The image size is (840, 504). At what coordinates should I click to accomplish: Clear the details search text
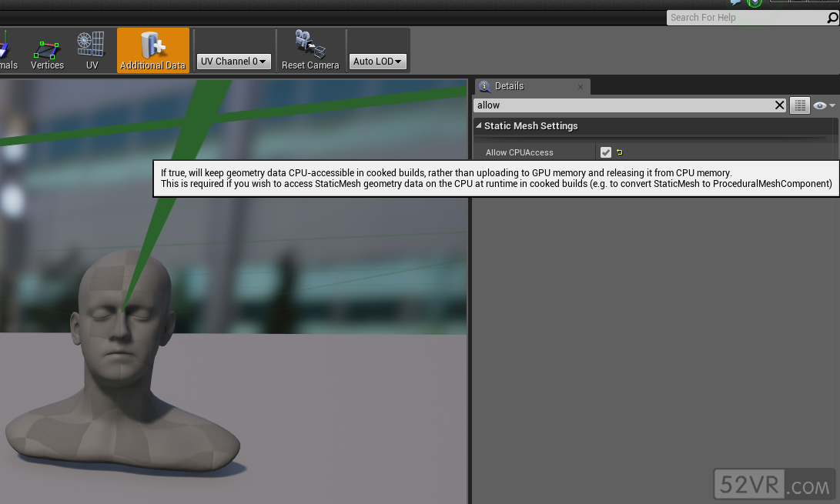pyautogui.click(x=779, y=105)
